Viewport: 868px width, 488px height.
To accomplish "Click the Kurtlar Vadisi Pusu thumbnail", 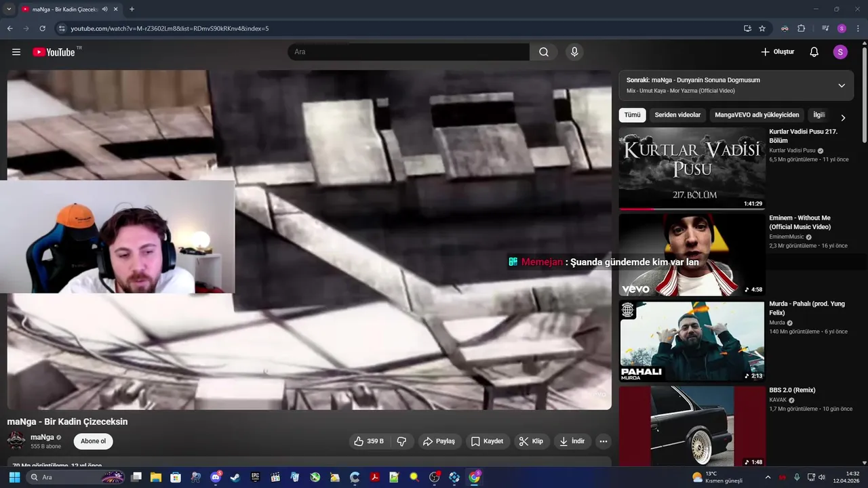I will (x=692, y=169).
